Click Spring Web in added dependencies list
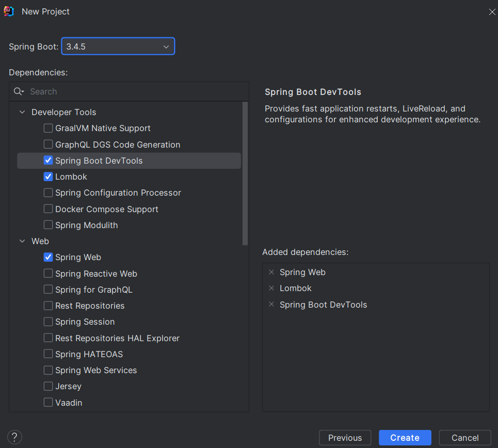This screenshot has width=498, height=448. pos(302,273)
